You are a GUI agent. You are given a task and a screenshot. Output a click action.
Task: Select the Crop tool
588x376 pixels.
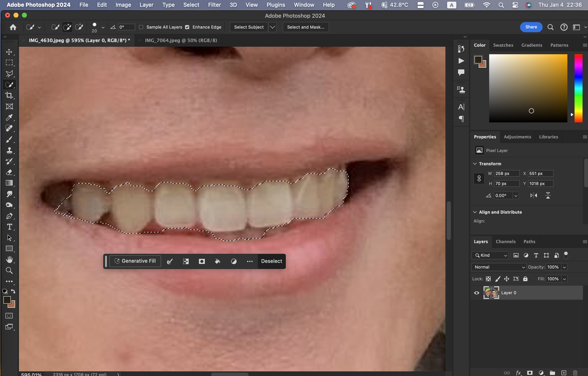[9, 95]
